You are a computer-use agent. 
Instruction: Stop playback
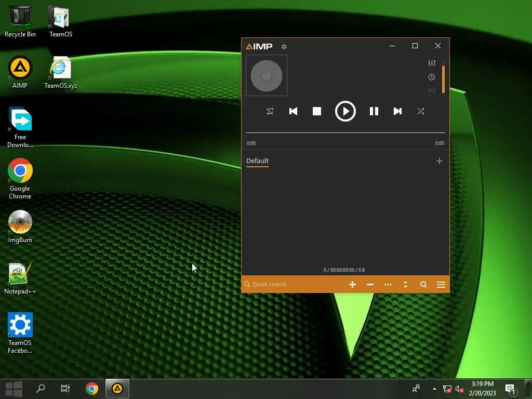[x=317, y=111]
